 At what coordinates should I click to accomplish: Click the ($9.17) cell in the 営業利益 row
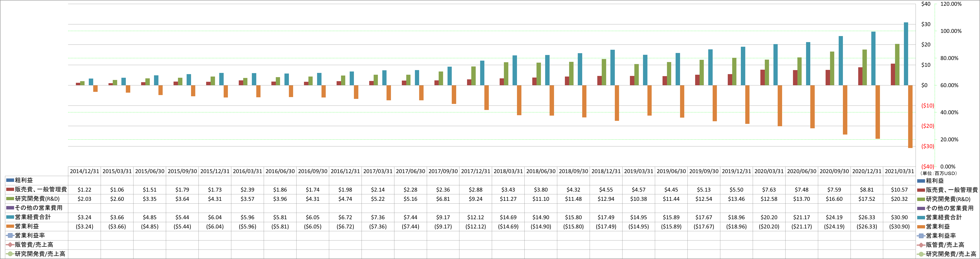click(443, 227)
